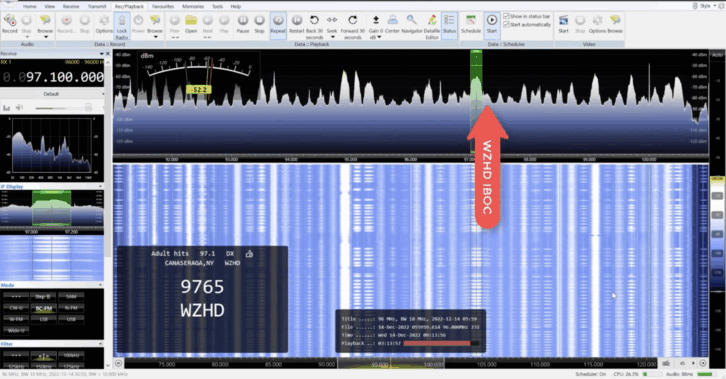Choose the 100kHz filter

71,355
